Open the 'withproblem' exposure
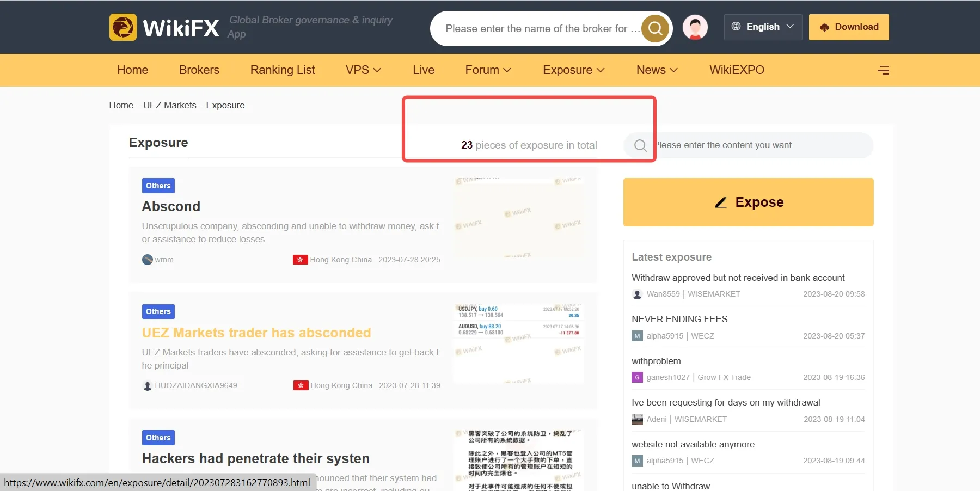Screen dimensions: 980x491 (x=656, y=361)
